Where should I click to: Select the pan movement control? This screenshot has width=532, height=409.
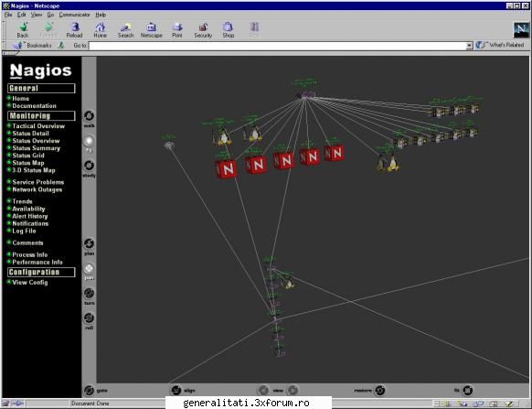coord(90,268)
